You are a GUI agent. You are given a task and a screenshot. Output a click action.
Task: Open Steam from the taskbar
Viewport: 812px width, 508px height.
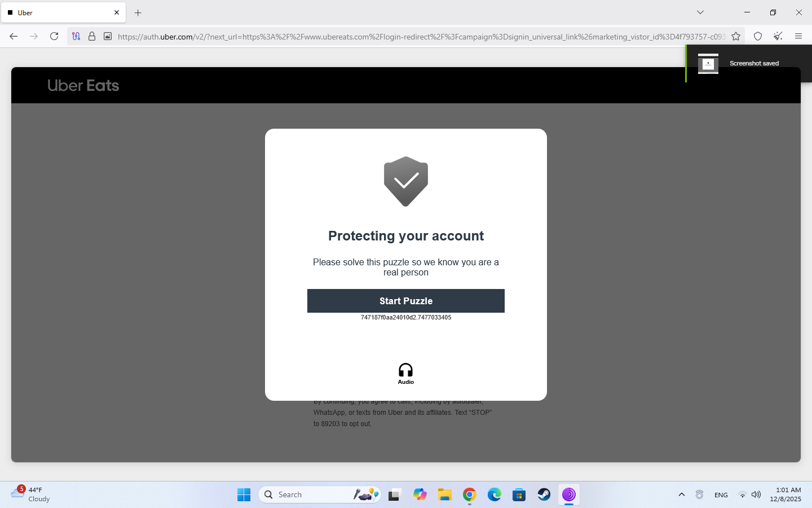(544, 494)
